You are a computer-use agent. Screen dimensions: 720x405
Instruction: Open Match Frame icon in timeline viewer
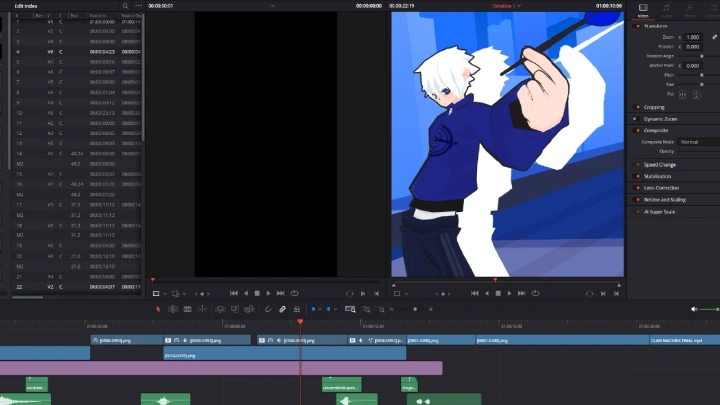tap(590, 293)
